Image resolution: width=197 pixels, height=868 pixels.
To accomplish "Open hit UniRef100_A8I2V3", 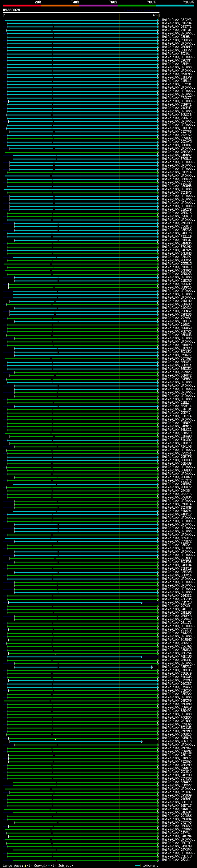I will 176,20.
